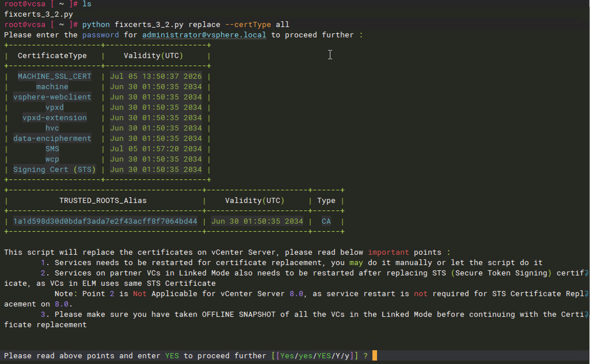
Task: Click the yellow word may in point 1
Action: coord(356,263)
